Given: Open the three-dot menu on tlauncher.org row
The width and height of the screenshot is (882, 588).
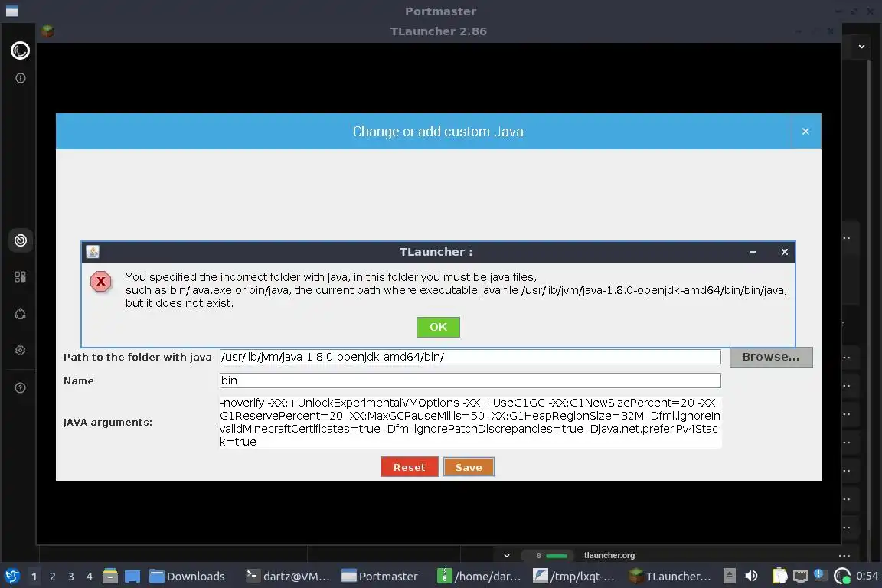Looking at the screenshot, I should coord(844,555).
